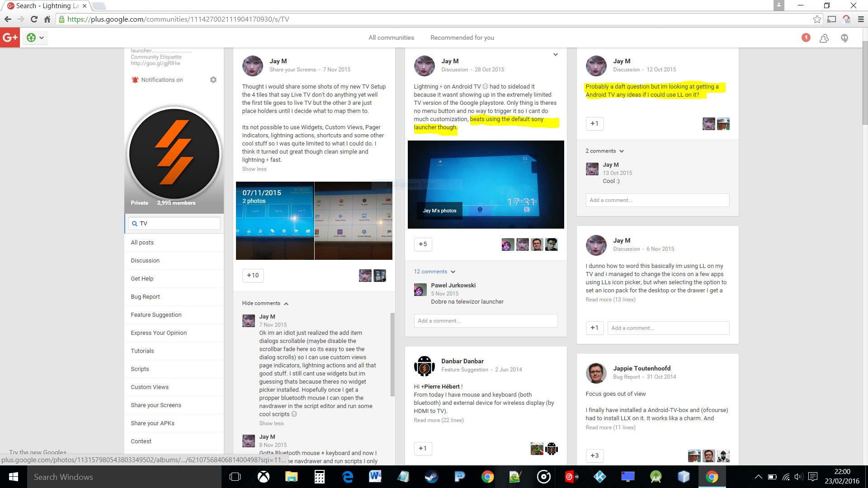Open the Add People icon

(824, 38)
